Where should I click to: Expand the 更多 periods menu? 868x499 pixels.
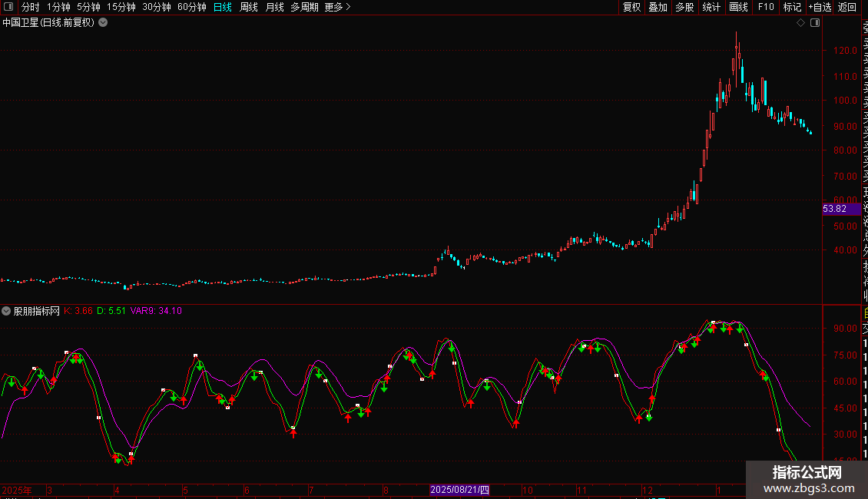[337, 7]
